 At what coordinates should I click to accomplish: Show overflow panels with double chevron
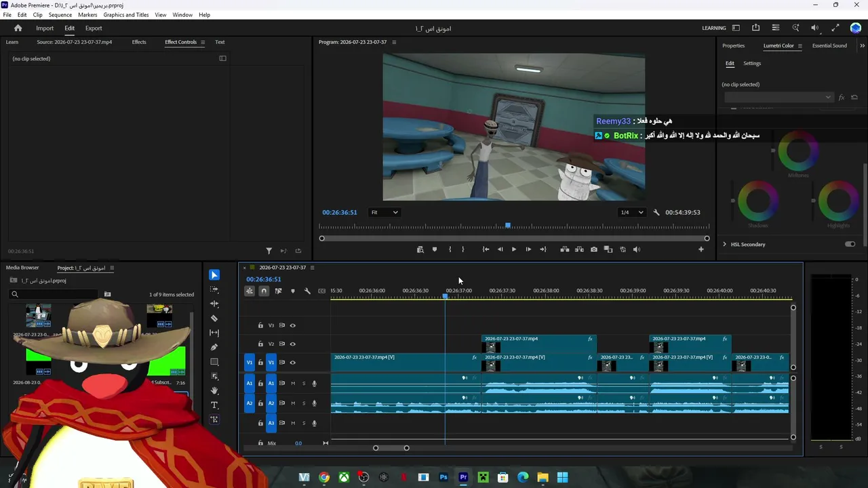[862, 45]
